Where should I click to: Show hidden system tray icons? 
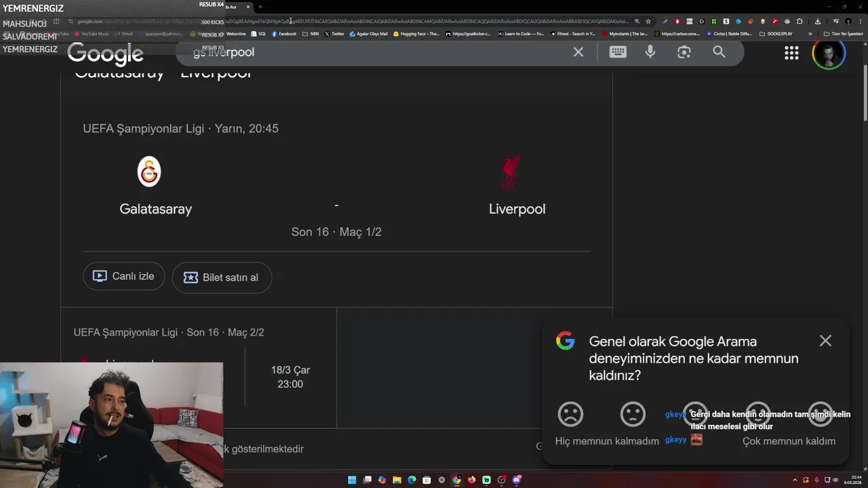coord(795,480)
